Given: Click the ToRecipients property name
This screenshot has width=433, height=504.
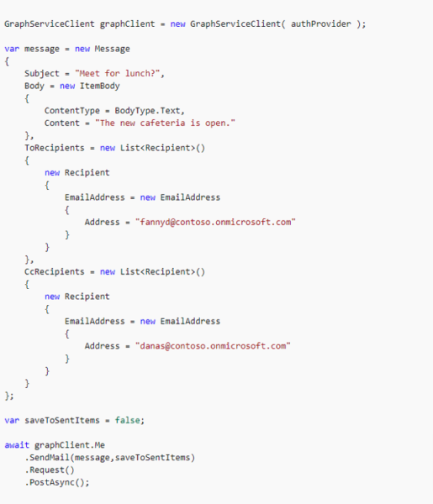Looking at the screenshot, I should (x=55, y=148).
